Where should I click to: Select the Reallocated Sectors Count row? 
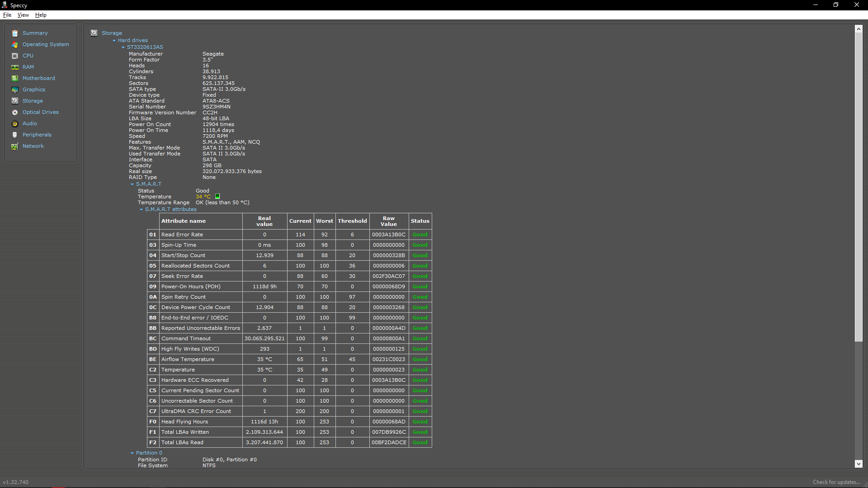[289, 266]
